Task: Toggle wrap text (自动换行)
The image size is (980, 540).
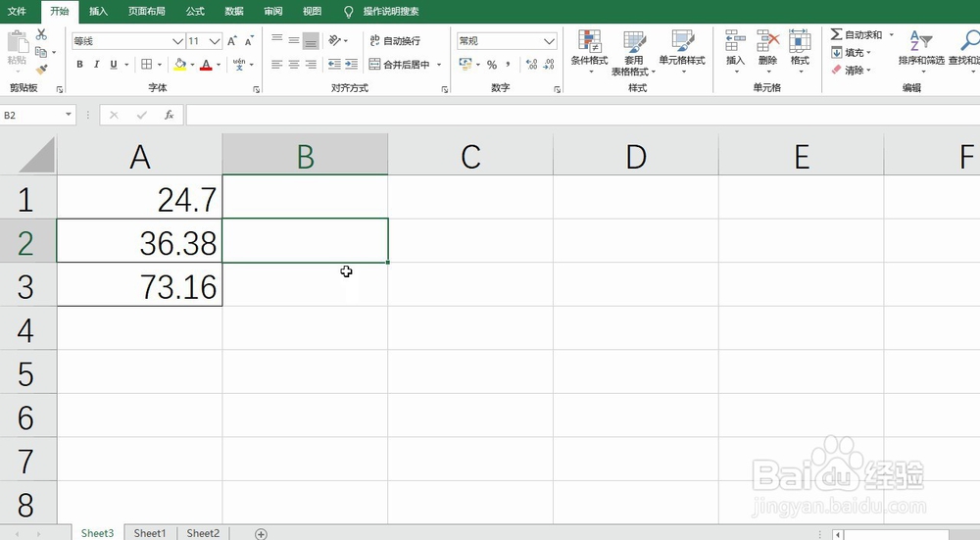Action: click(394, 41)
